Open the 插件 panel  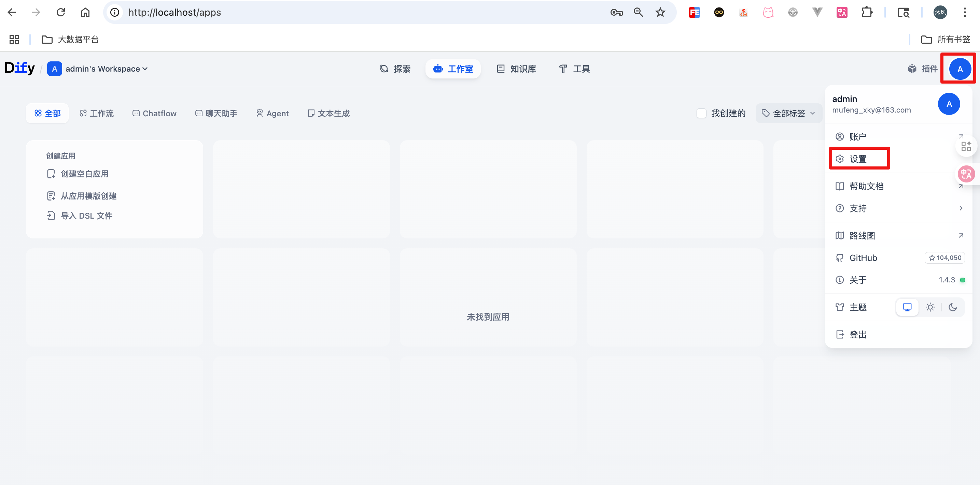click(x=923, y=69)
